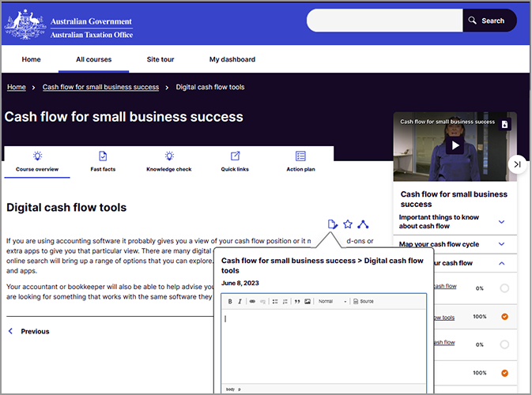
Task: Select the Course overview tab
Action: [x=37, y=162]
